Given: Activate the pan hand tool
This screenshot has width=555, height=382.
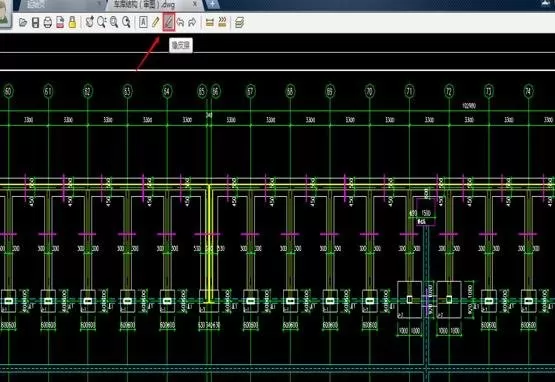Looking at the screenshot, I should click(90, 22).
